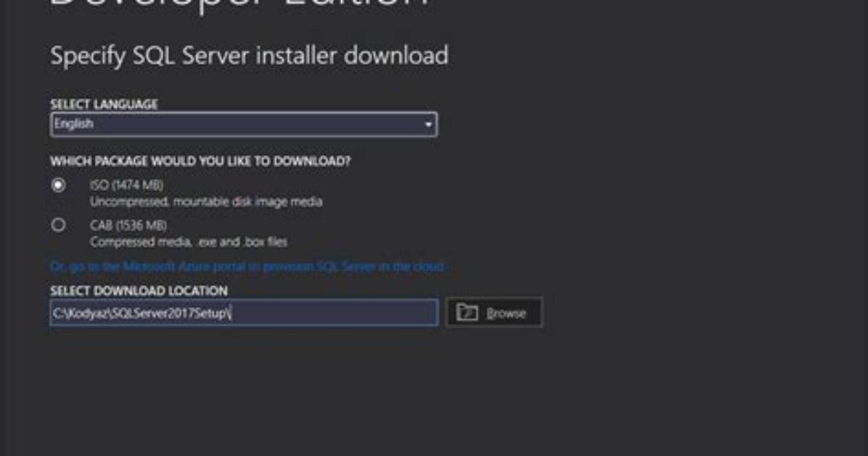Click the 'SELECT DOWNLOAD LOCATION' label
The width and height of the screenshot is (868, 456).
pyautogui.click(x=139, y=291)
